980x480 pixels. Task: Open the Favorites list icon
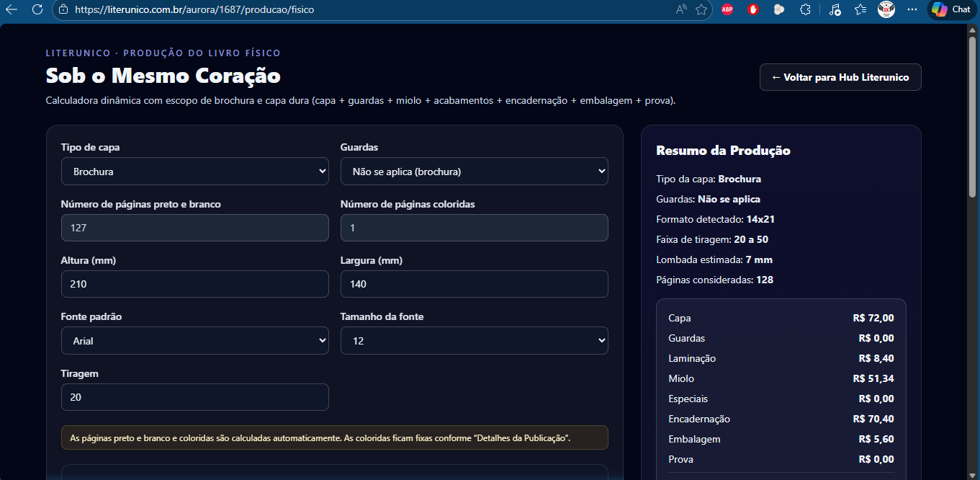pyautogui.click(x=860, y=9)
